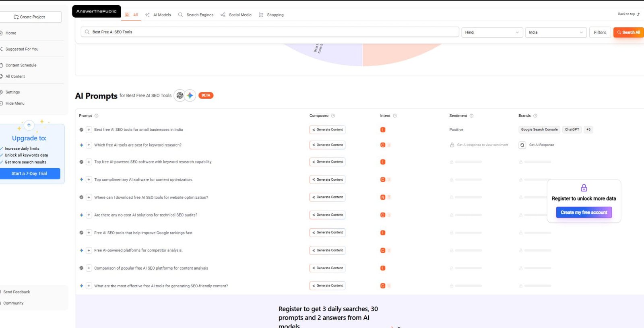Viewport: 644px width, 328px height.
Task: Expand 'Top free AI-powered SEO software' prompt
Action: coord(89,162)
